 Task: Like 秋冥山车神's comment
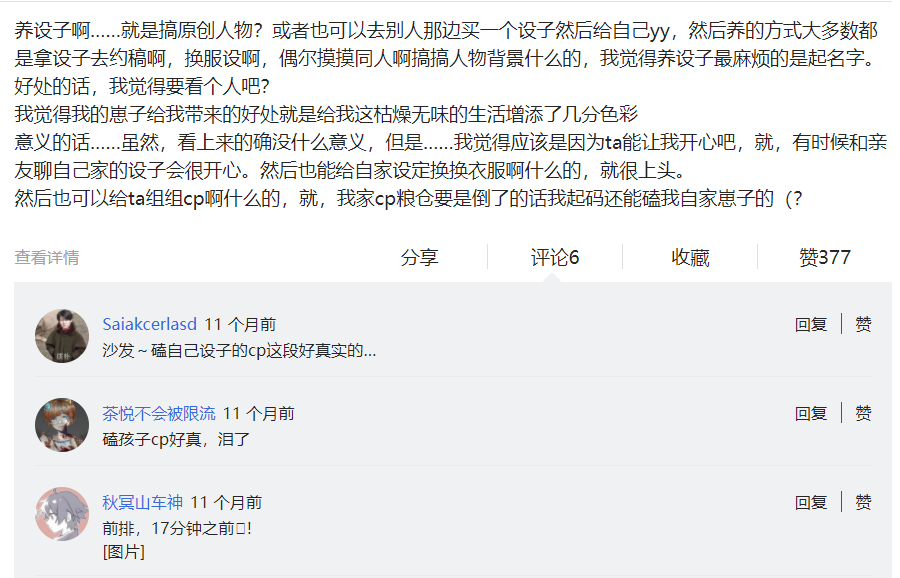pyautogui.click(x=863, y=502)
